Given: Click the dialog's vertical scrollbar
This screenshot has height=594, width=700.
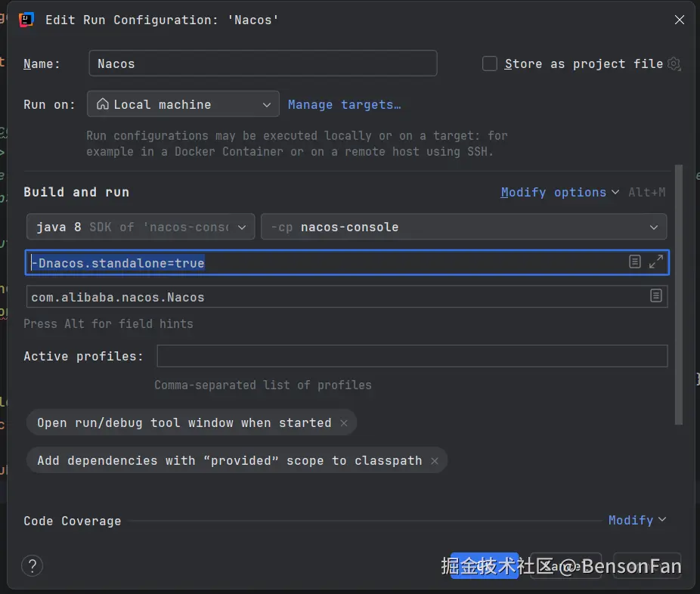Looking at the screenshot, I should pos(679,295).
